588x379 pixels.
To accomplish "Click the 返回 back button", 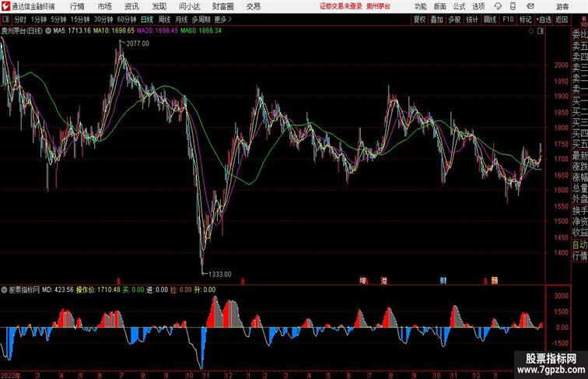I will click(x=562, y=19).
